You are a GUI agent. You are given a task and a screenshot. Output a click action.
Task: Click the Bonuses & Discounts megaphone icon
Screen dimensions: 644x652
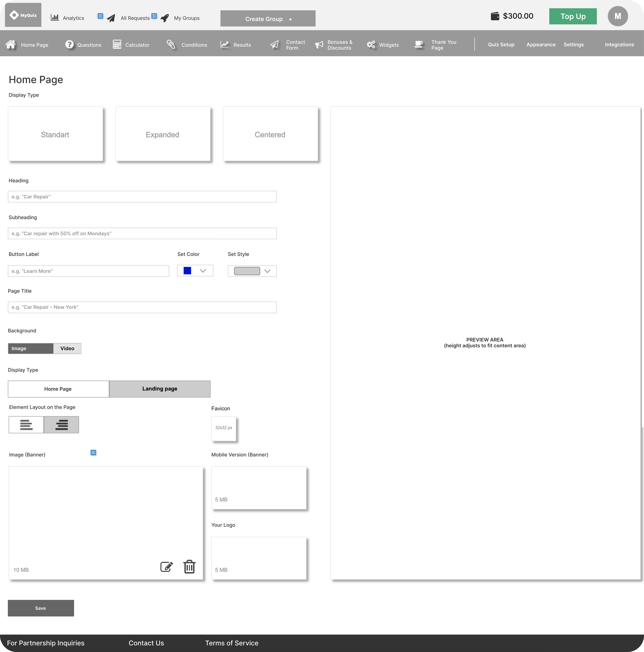click(x=319, y=44)
